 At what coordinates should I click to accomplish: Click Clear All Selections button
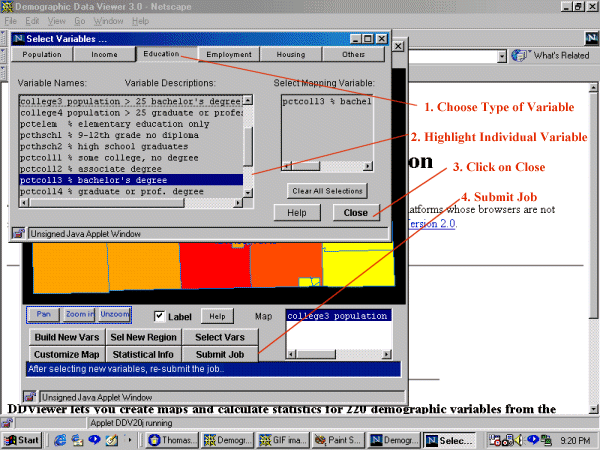(327, 190)
